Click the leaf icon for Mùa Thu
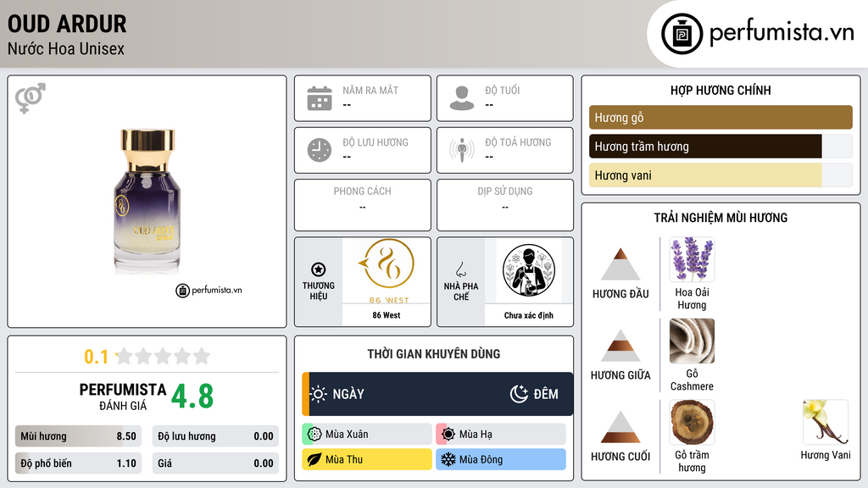This screenshot has width=868, height=488. (314, 459)
